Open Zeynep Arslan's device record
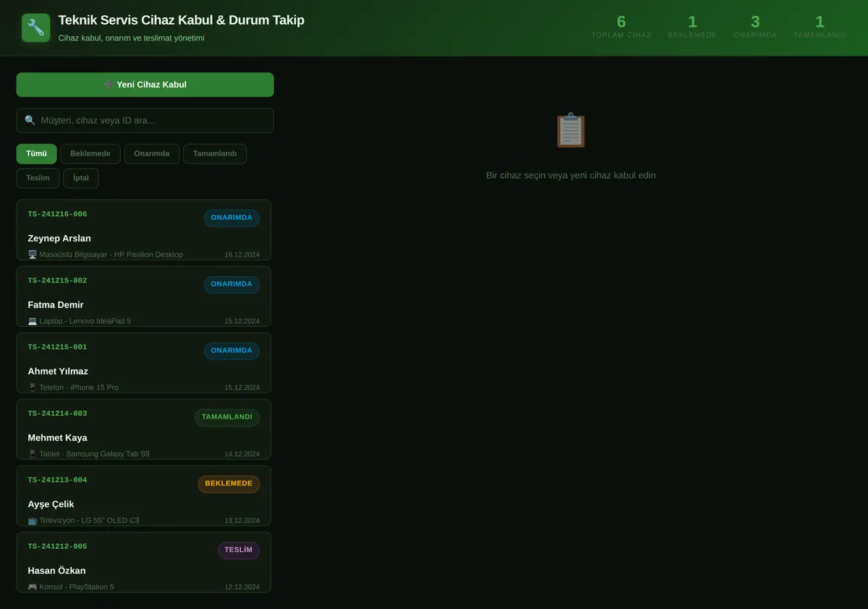The width and height of the screenshot is (868, 609). (x=144, y=230)
